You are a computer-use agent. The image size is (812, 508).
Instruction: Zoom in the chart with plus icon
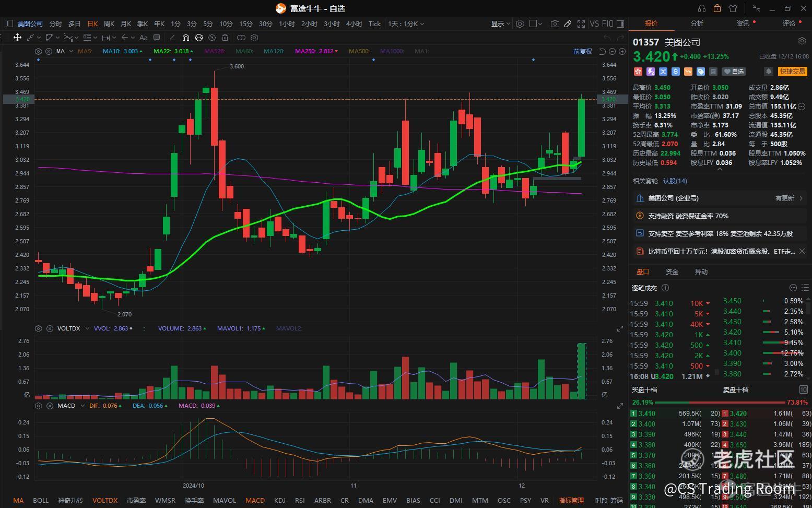coord(622,51)
